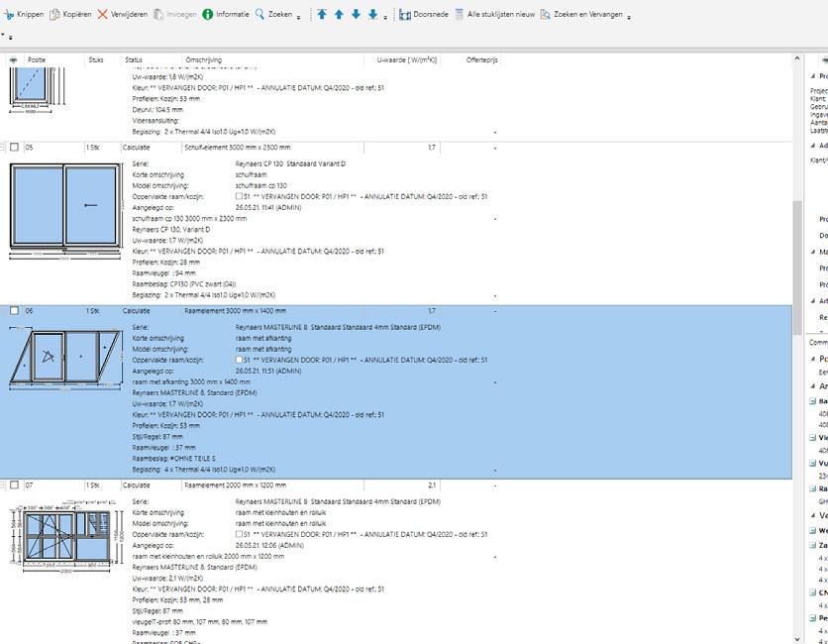Tick the checkbox for position 05
This screenshot has height=644, width=828.
[x=14, y=148]
